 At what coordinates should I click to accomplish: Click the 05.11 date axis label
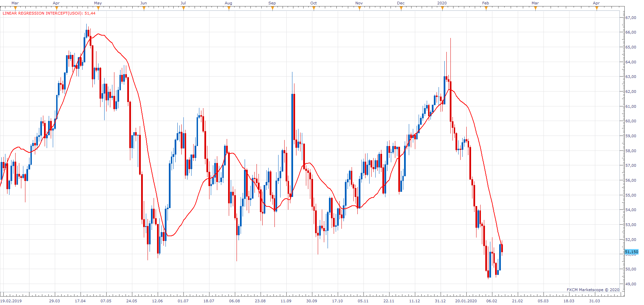(x=363, y=301)
